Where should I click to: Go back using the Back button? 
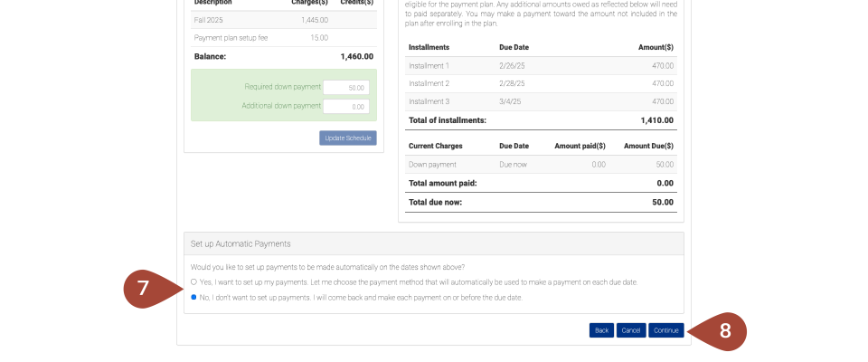601,330
